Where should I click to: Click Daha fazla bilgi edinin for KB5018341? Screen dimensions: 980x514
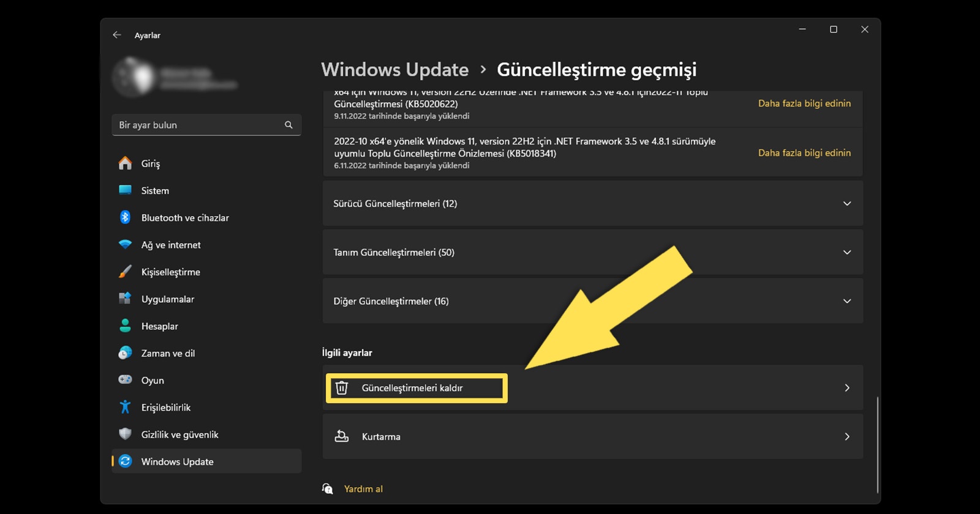[x=804, y=153]
